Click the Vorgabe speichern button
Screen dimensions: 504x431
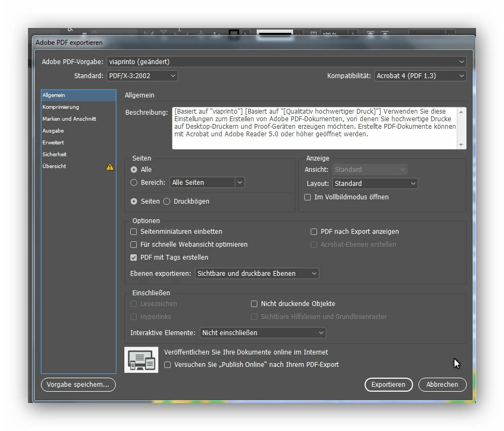click(78, 385)
